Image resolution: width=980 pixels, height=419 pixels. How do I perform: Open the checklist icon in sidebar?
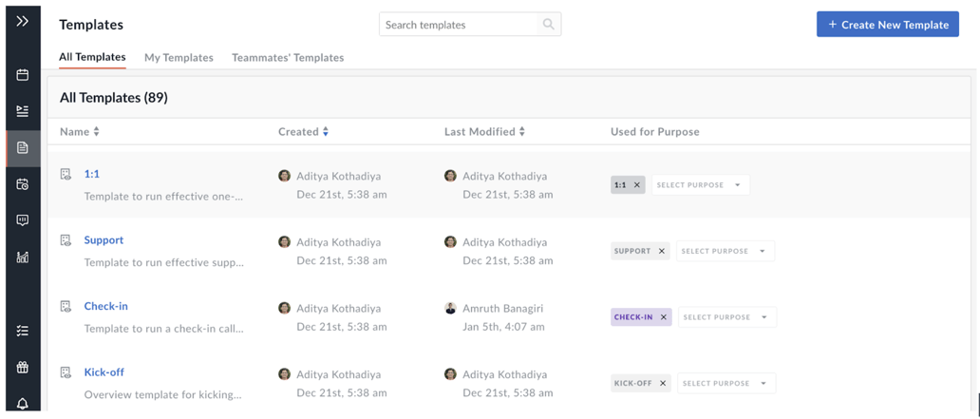[23, 331]
